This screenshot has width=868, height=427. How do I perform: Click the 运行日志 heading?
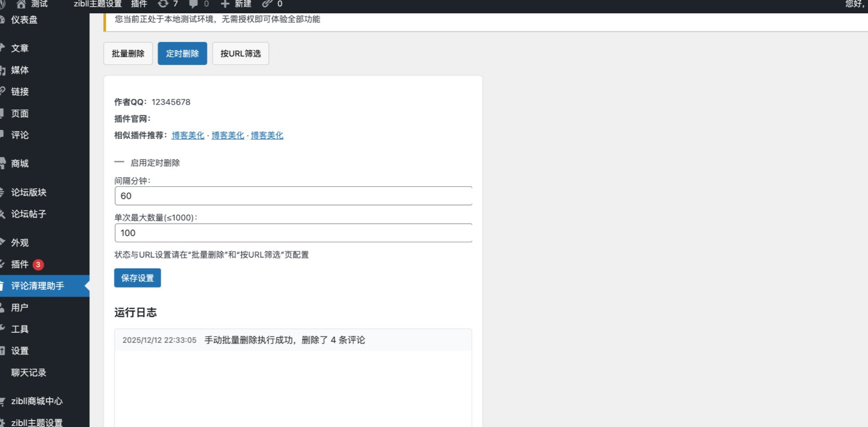coord(136,313)
